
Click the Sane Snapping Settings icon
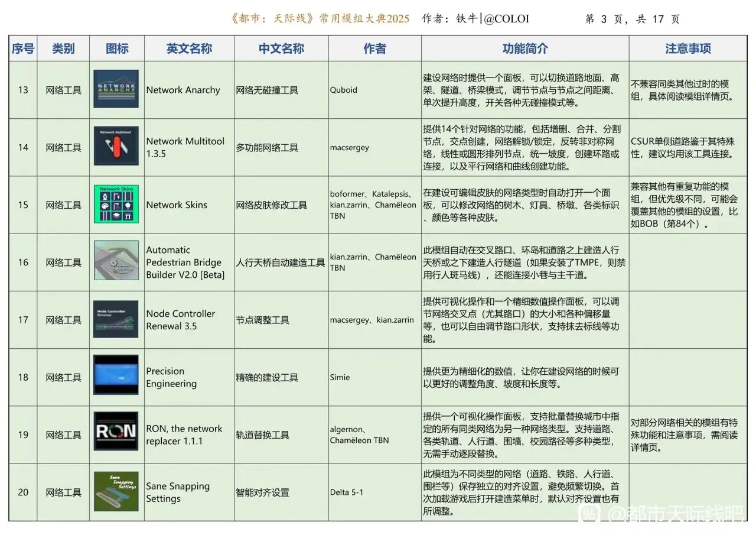116,492
